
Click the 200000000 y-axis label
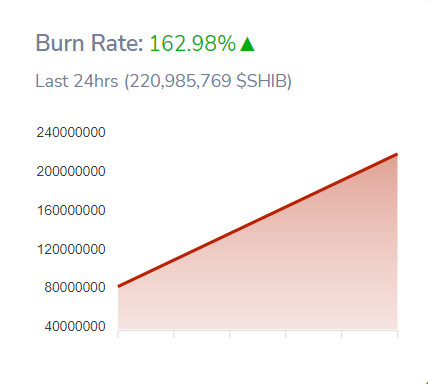(x=71, y=171)
